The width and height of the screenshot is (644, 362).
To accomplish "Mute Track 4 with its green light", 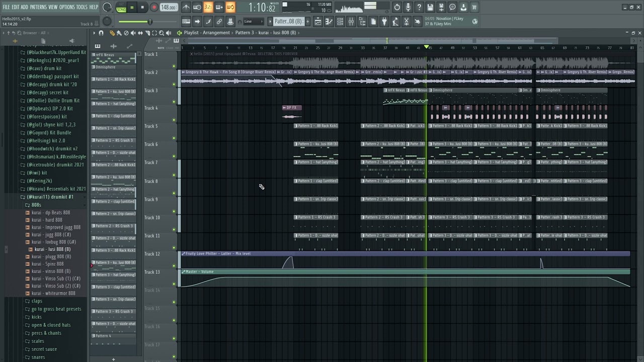I will 174,120.
